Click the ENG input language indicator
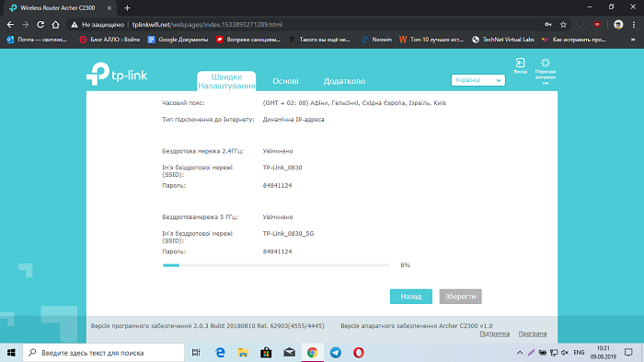644x362 pixels. tap(579, 353)
